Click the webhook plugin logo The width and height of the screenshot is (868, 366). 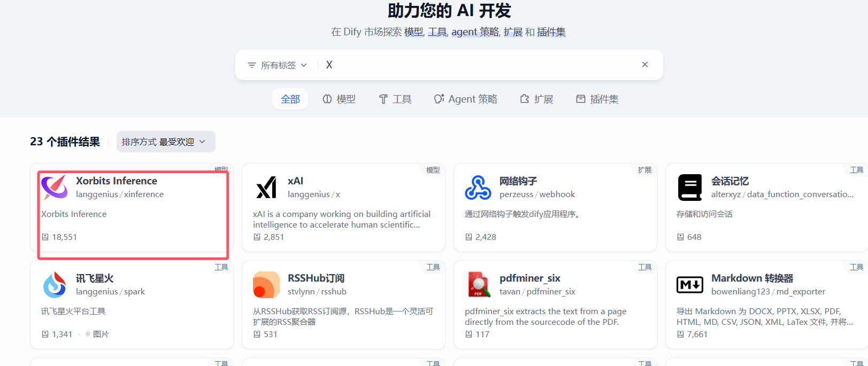coord(478,188)
